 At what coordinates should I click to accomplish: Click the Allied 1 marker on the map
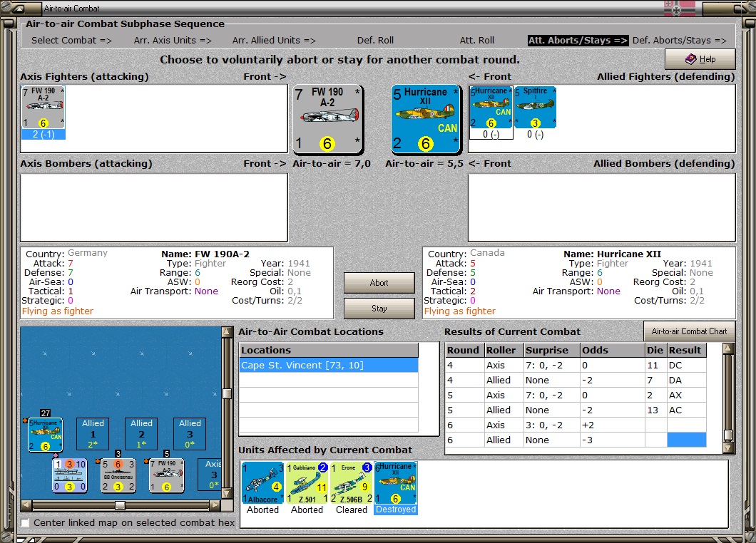click(93, 434)
